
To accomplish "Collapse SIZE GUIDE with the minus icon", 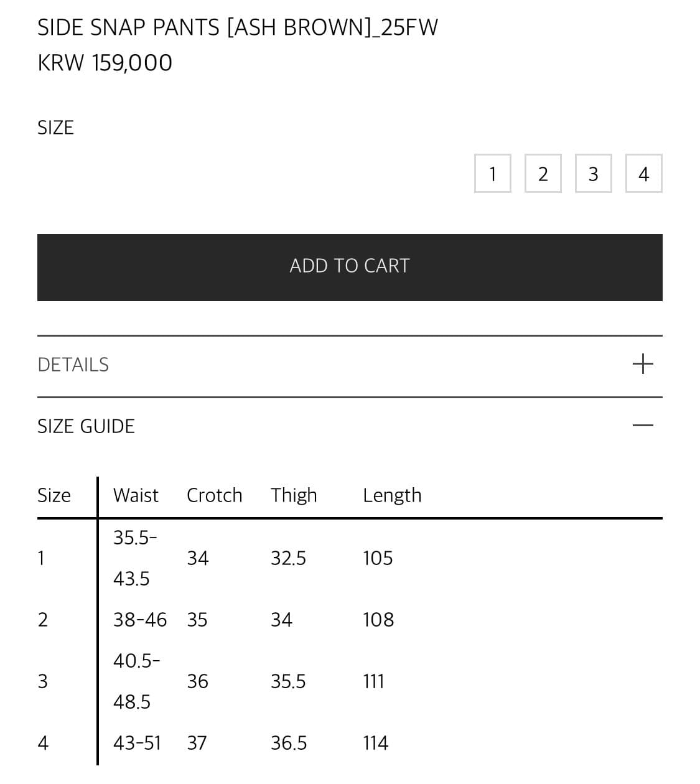I will click(643, 426).
